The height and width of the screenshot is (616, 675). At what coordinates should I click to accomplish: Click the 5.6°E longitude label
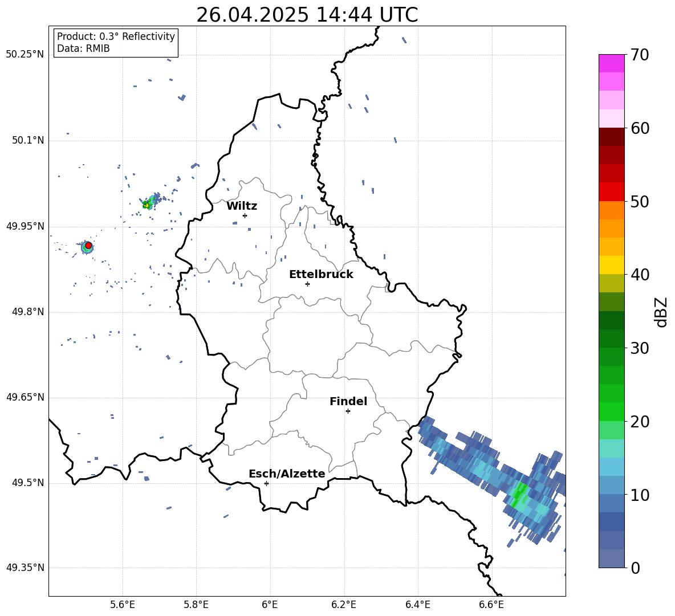point(123,605)
